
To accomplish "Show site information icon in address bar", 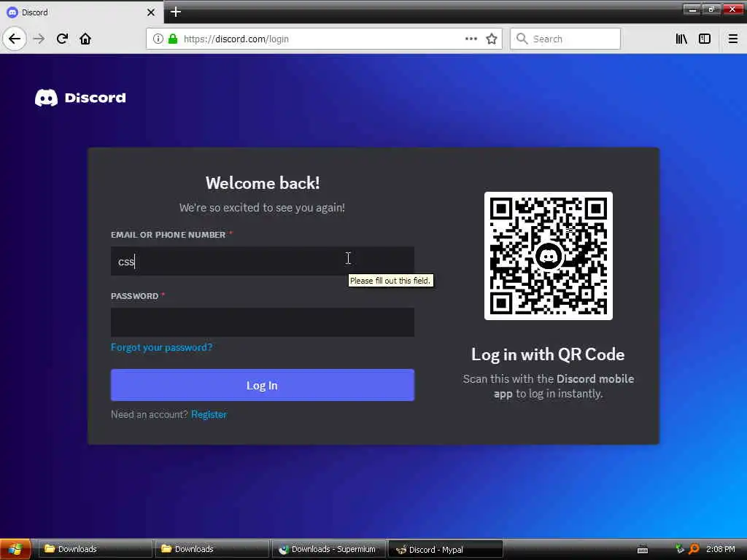I will [158, 39].
